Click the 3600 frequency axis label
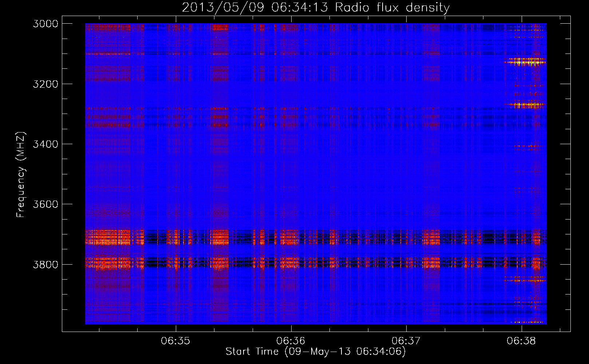 [x=46, y=204]
